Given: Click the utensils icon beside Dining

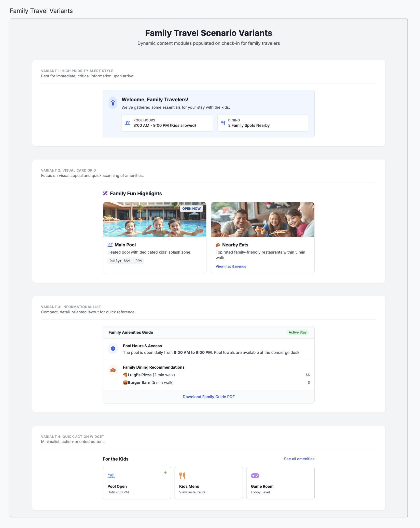Looking at the screenshot, I should [223, 123].
